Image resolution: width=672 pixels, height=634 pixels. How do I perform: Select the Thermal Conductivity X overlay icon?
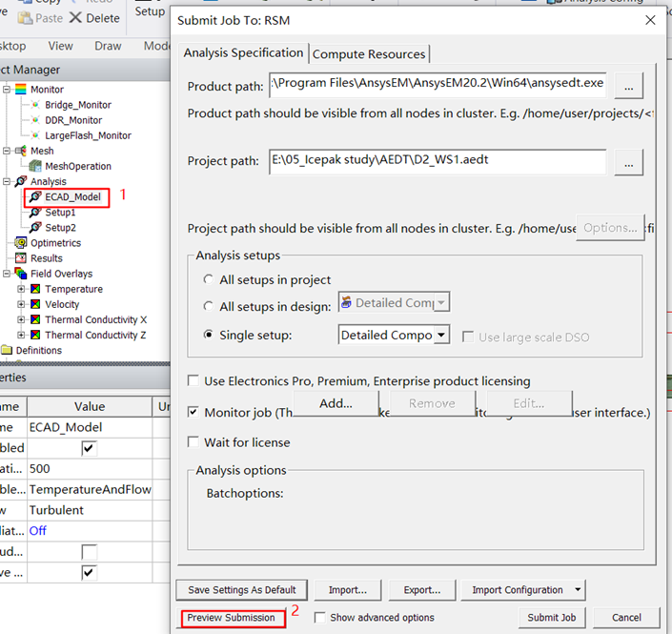tap(35, 319)
